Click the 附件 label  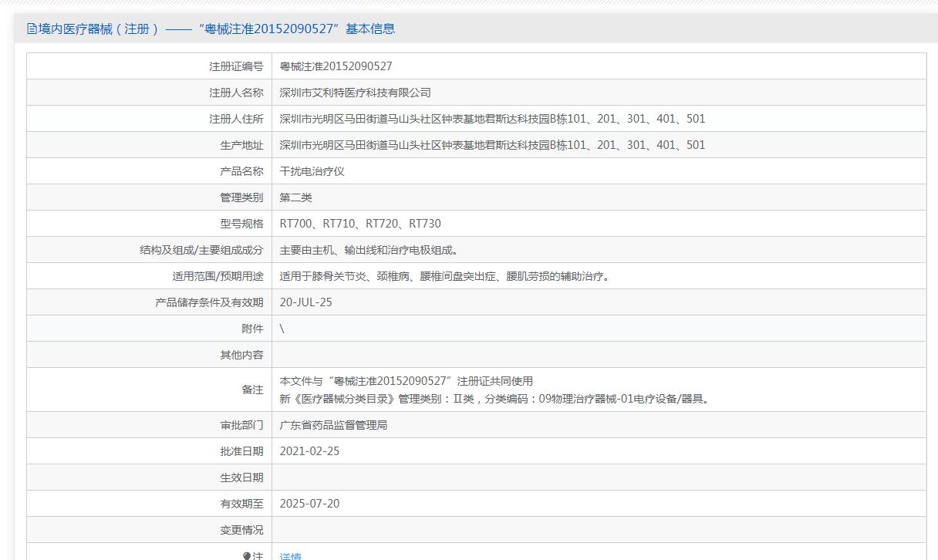coord(252,329)
